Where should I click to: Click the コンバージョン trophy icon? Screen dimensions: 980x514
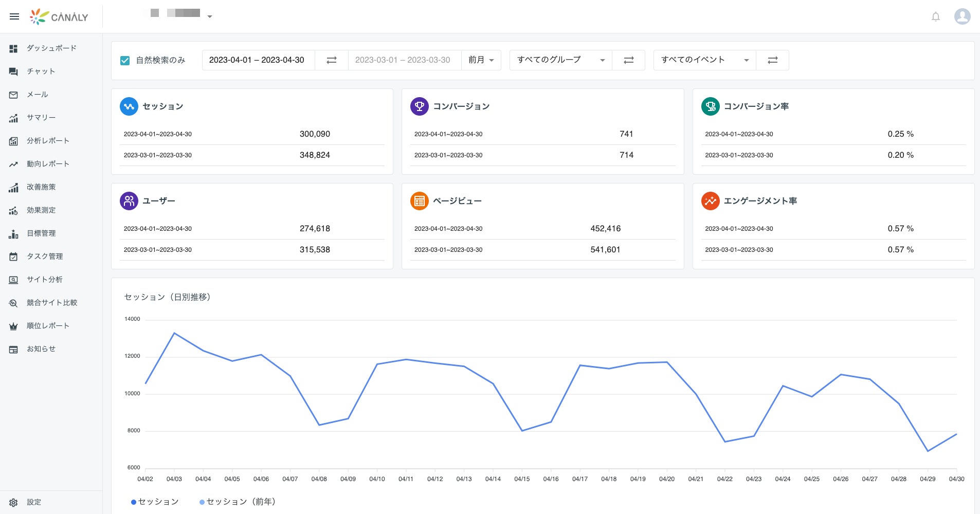pyautogui.click(x=420, y=106)
